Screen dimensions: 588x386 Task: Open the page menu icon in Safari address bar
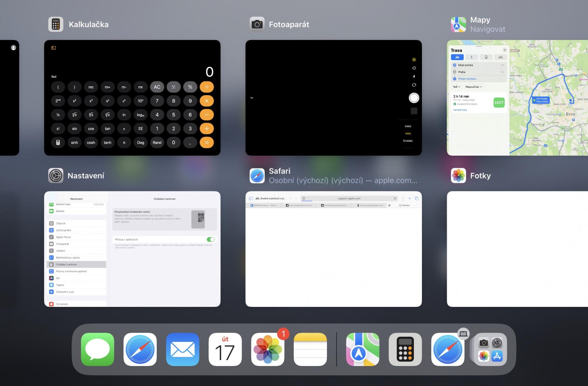304,198
